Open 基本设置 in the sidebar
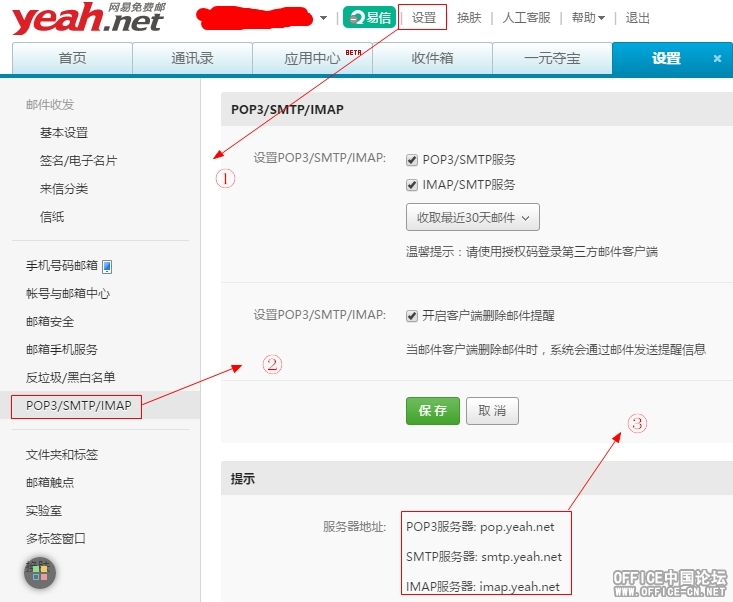Image resolution: width=733 pixels, height=602 pixels. click(64, 133)
